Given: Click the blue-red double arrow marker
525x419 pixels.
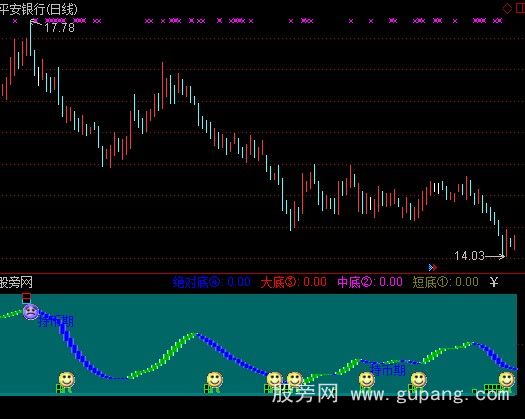Looking at the screenshot, I should pyautogui.click(x=432, y=267).
